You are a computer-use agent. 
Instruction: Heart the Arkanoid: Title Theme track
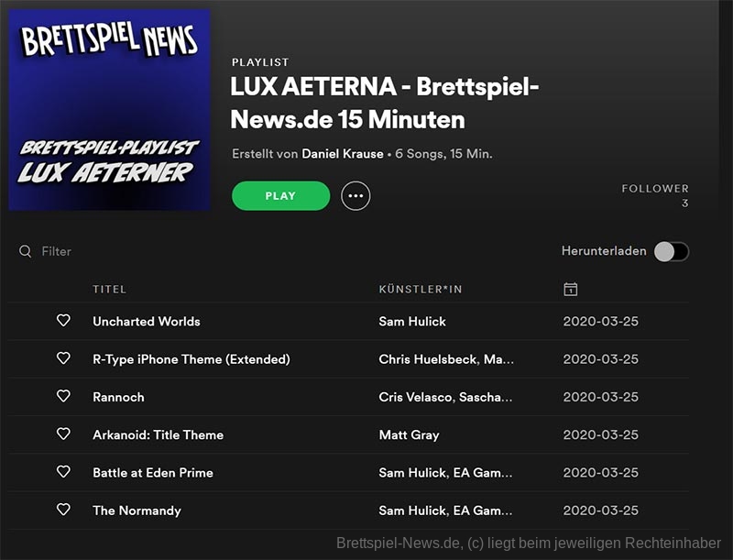point(63,434)
